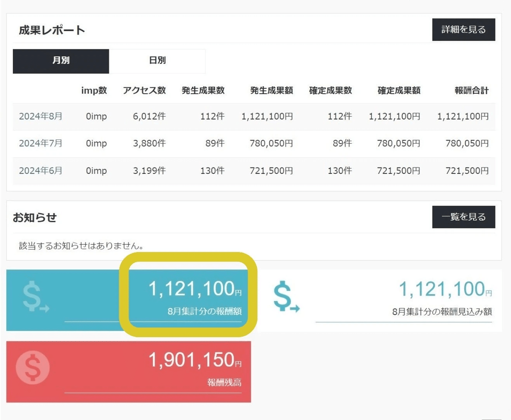Open the 2024年8月 report link
The height and width of the screenshot is (420, 511).
tap(40, 116)
